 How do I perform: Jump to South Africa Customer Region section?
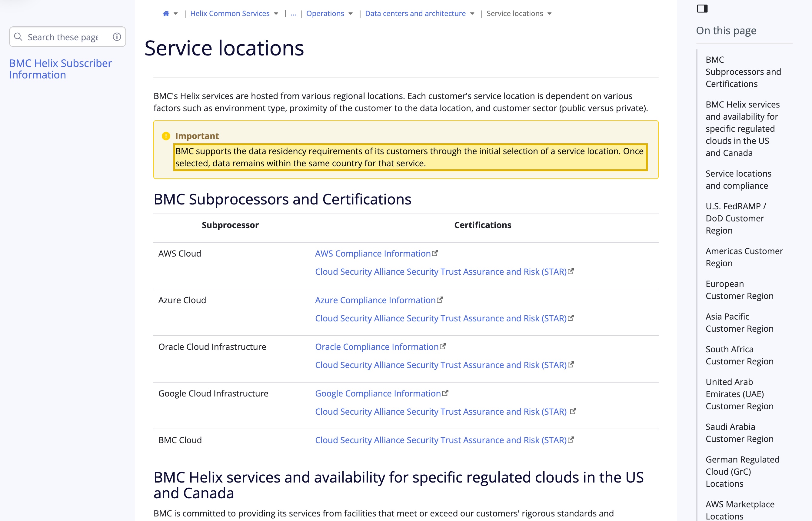[739, 355]
